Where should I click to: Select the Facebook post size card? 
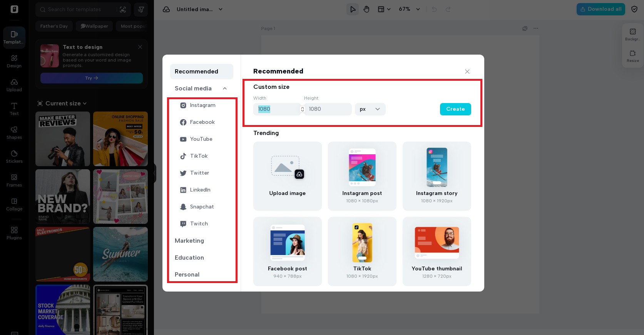point(288,252)
